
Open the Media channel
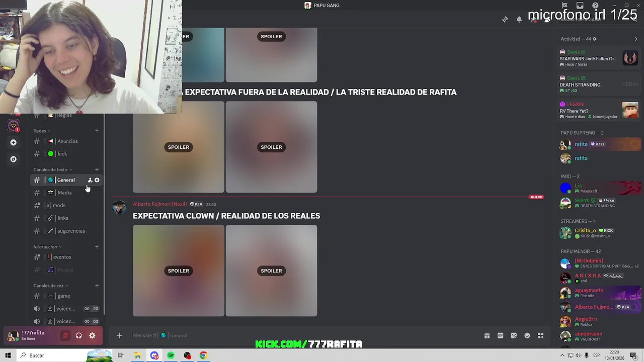tap(66, 193)
